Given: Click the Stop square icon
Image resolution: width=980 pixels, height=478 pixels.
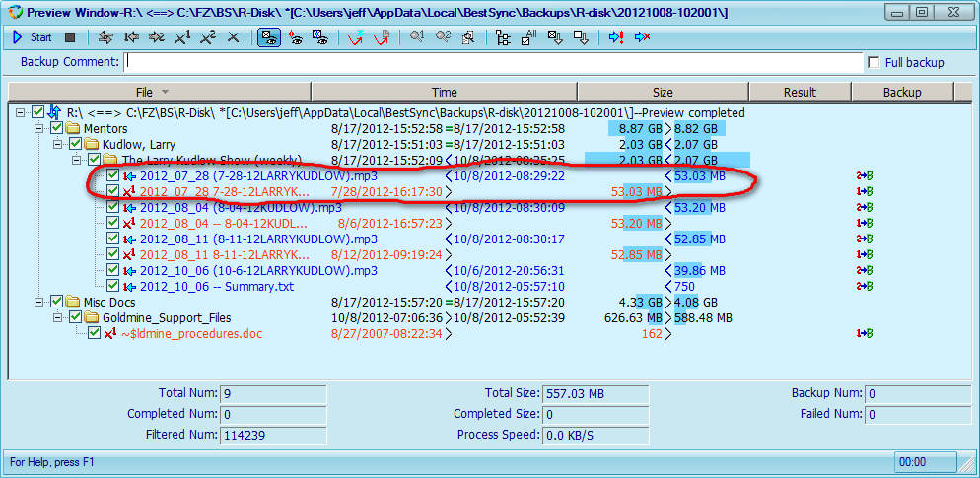Looking at the screenshot, I should point(70,37).
